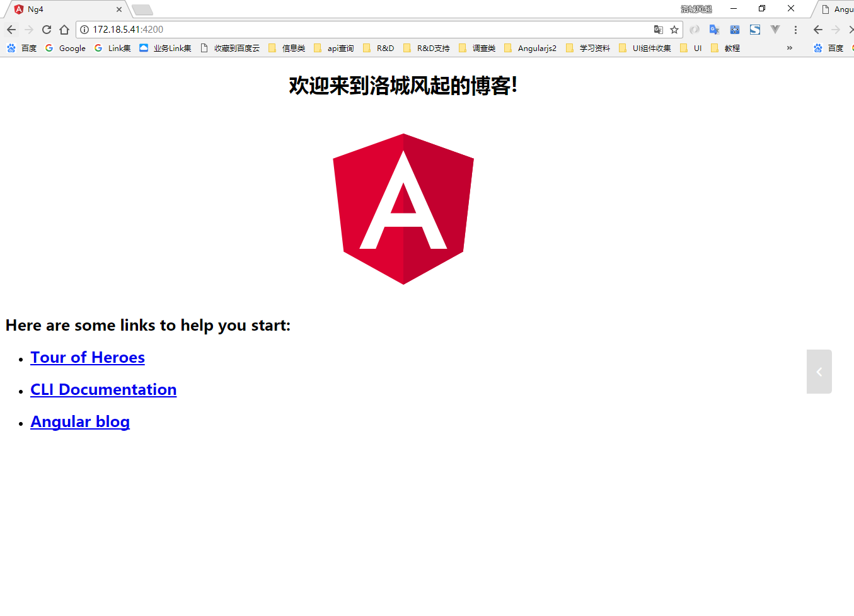The height and width of the screenshot is (616, 854).
Task: Open the grey V-shaped extension icon
Action: coord(775,30)
